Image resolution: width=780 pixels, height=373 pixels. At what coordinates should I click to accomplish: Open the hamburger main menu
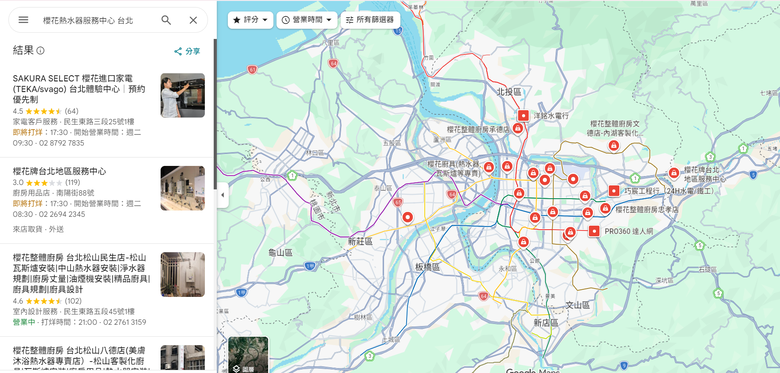(x=23, y=20)
